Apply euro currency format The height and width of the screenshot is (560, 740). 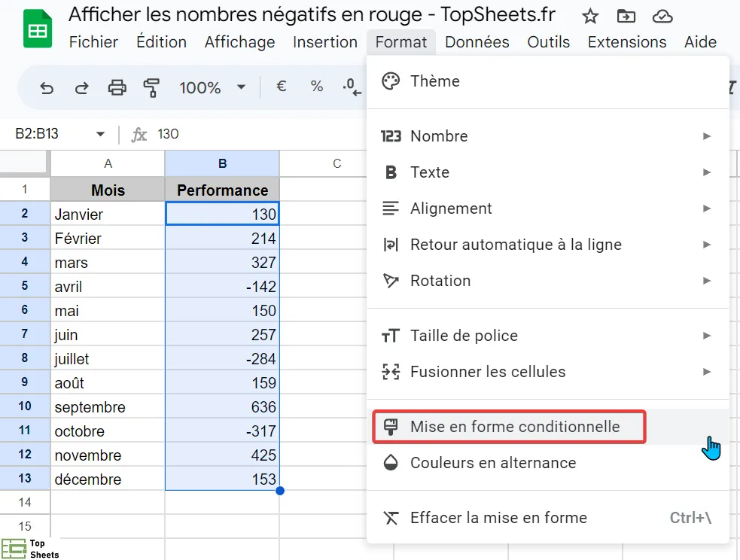[282, 87]
